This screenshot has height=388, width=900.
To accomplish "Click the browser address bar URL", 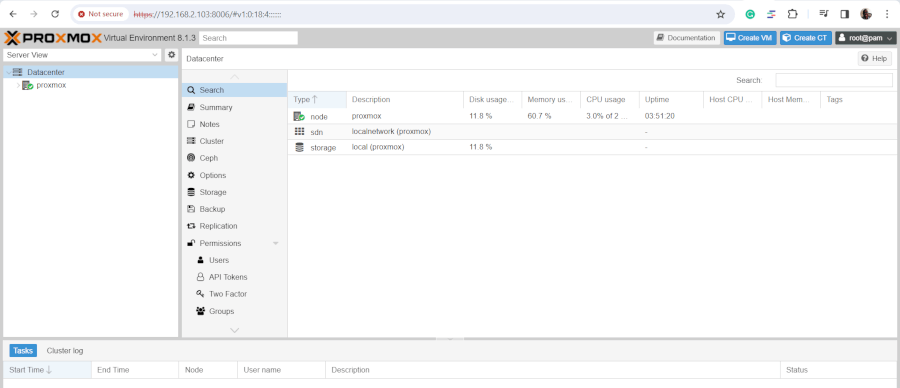I will pyautogui.click(x=207, y=14).
